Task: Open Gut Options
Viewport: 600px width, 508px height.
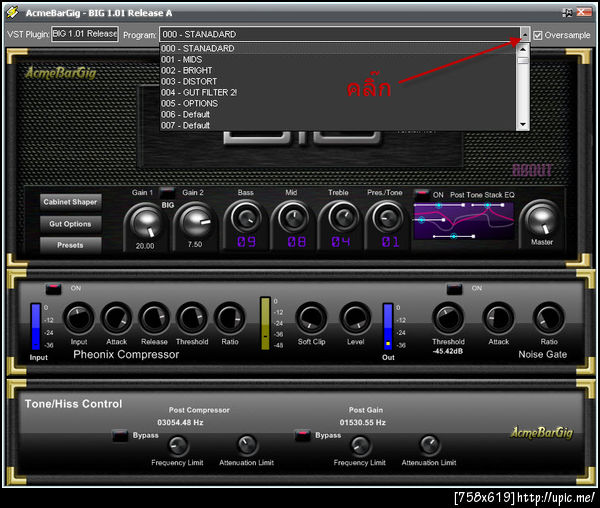Action: tap(70, 224)
